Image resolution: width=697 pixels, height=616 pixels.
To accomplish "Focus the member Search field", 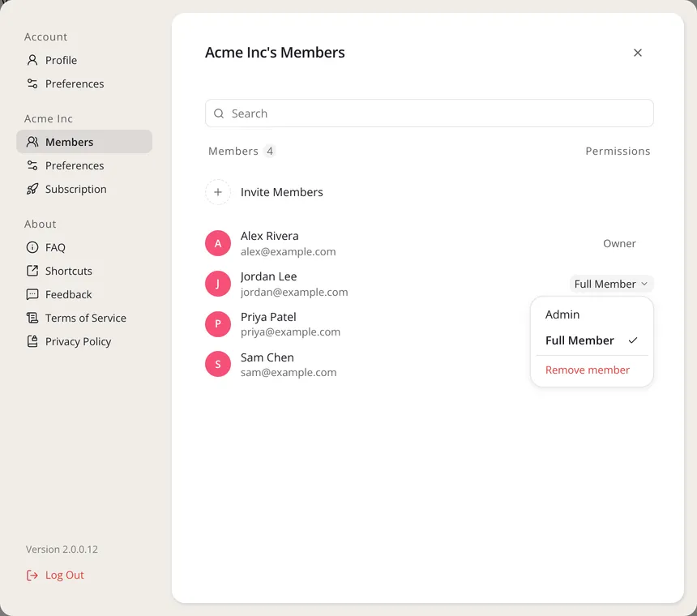I will (429, 113).
